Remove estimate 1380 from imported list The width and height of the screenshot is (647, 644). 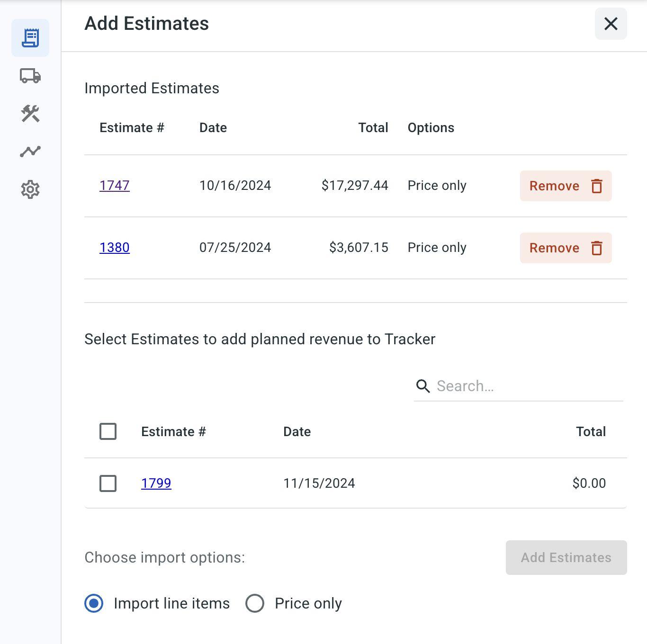click(x=554, y=248)
